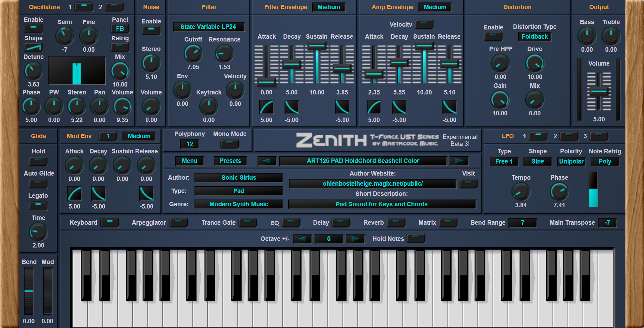Click the oscillator Semi knob
The height and width of the screenshot is (328, 644).
tap(65, 36)
